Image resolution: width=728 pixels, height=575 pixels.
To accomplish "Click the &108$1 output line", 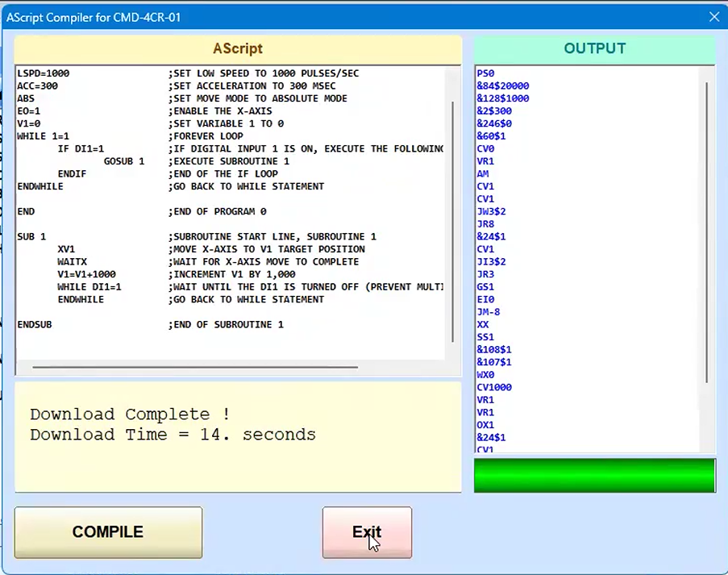I will pyautogui.click(x=494, y=349).
